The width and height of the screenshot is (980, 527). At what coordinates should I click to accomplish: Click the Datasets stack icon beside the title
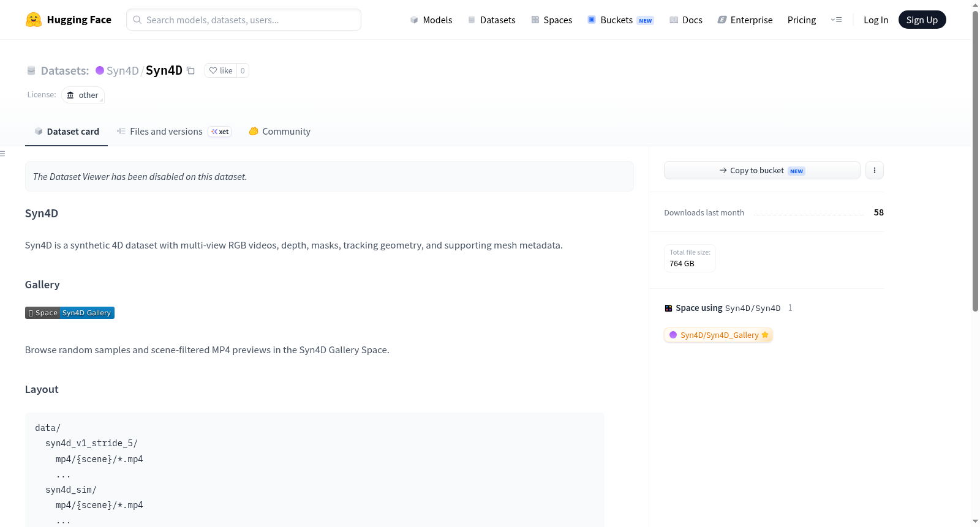[x=31, y=70]
